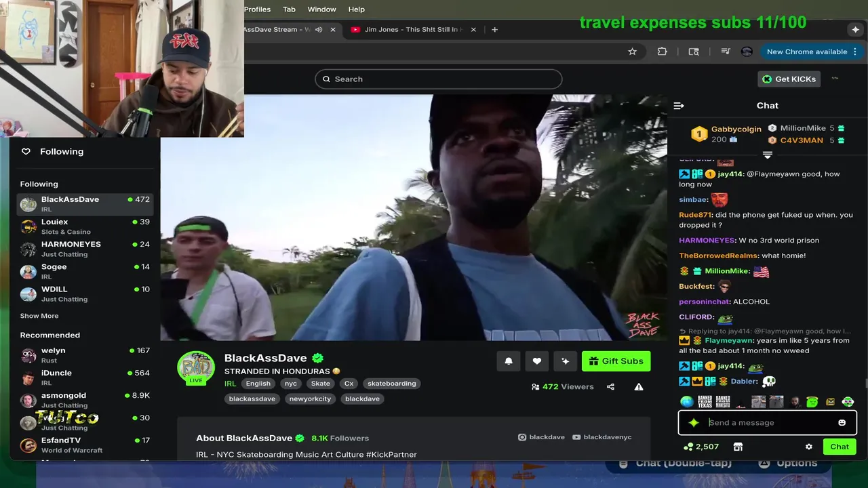Click the sparkle subscribe icon button

[x=566, y=361]
